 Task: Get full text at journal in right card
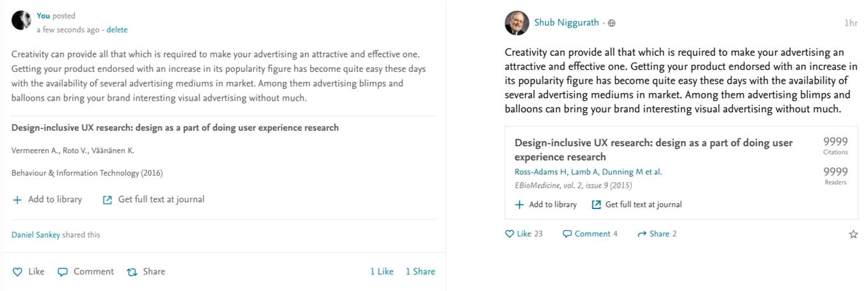pyautogui.click(x=637, y=204)
